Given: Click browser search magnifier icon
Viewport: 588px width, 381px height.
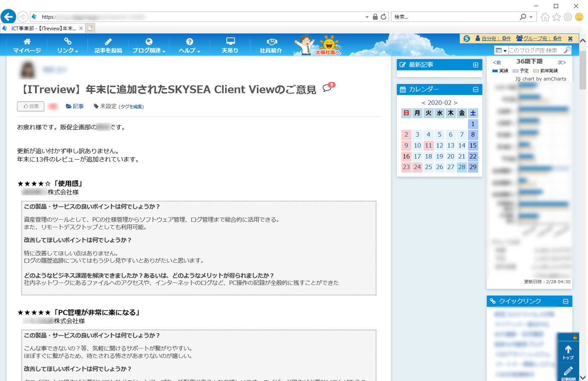Looking at the screenshot, I should [523, 17].
